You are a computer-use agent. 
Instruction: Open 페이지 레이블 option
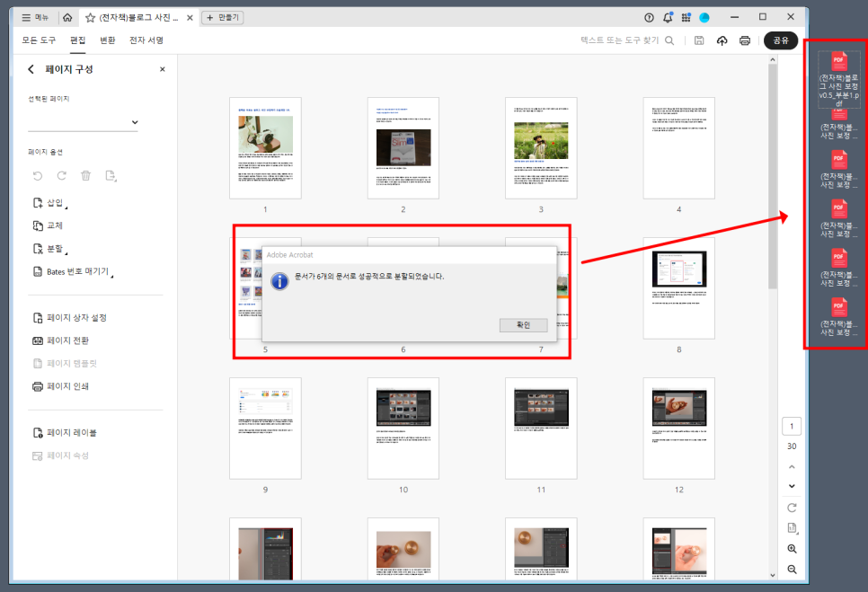64,433
